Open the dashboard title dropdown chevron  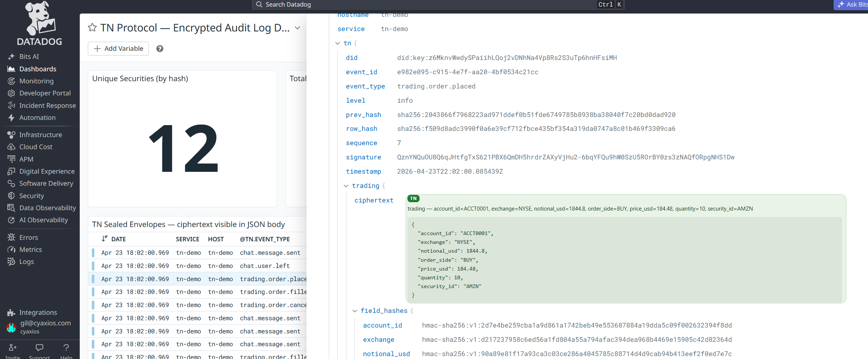(297, 28)
